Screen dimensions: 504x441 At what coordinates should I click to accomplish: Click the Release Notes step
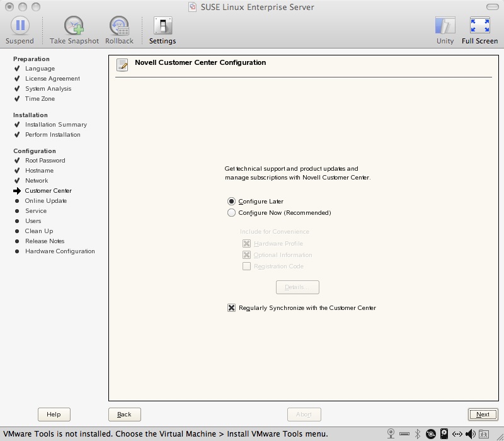point(45,241)
